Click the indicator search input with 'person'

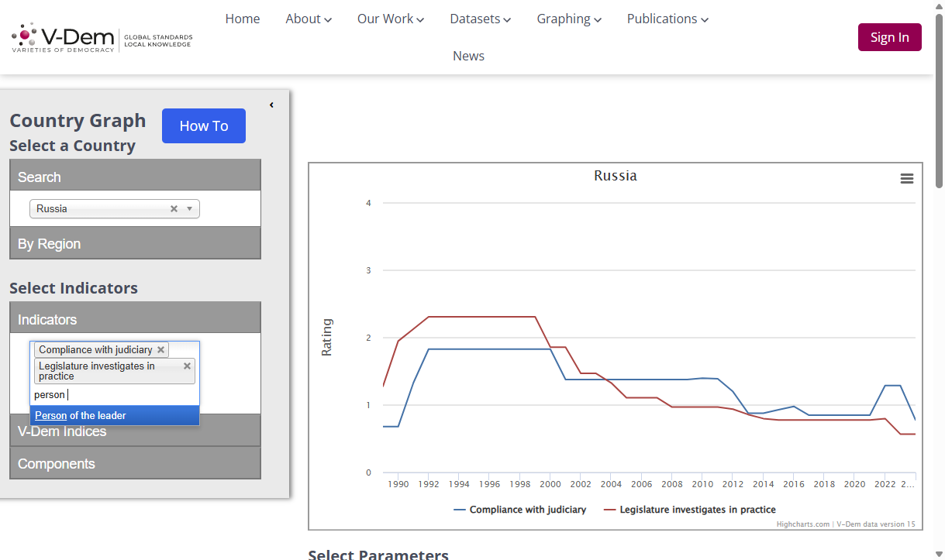tap(115, 395)
